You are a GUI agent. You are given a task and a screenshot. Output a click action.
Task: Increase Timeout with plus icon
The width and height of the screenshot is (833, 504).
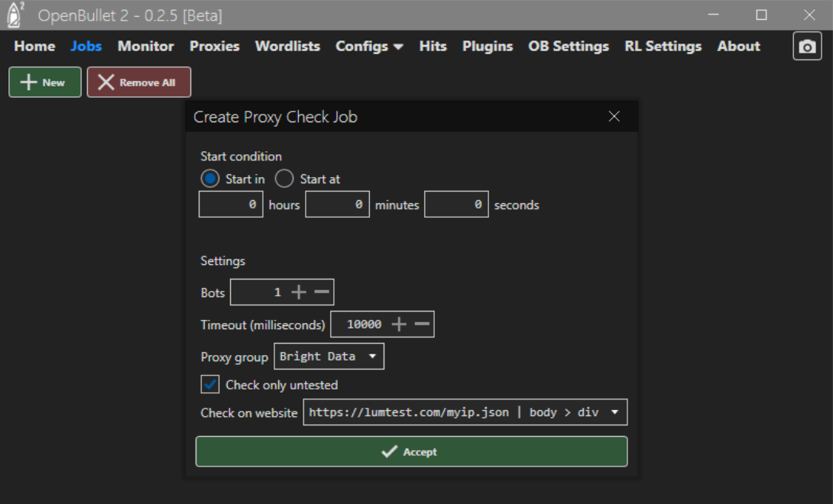399,325
